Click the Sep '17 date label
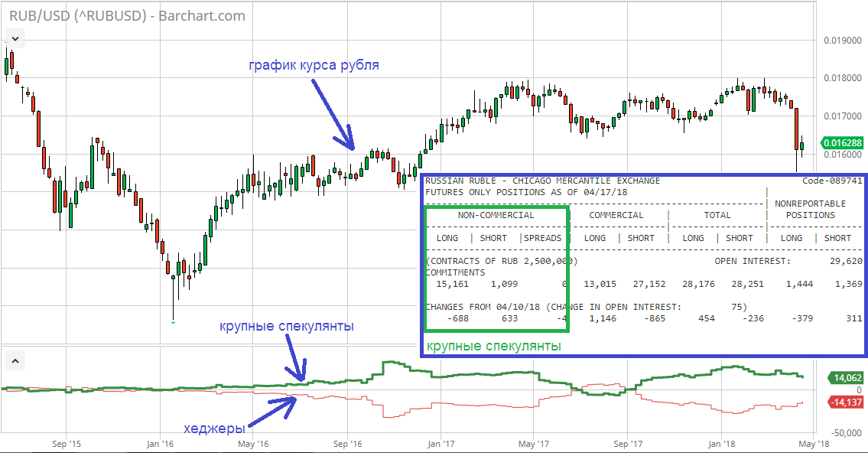 (629, 444)
